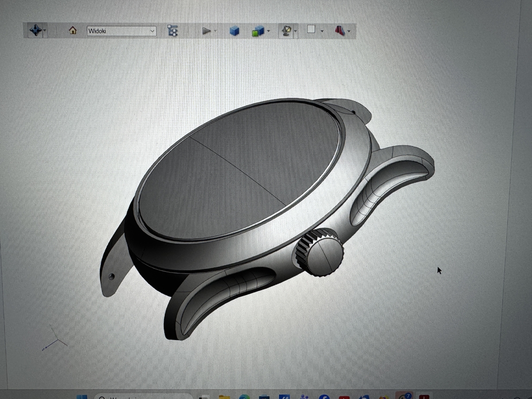Viewport: 532px width, 399px height.
Task: Open the Windows Start menu
Action: tap(82, 397)
